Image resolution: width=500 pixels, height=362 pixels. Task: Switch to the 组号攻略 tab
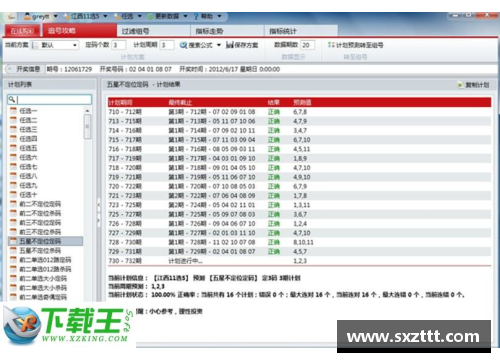coord(79,31)
